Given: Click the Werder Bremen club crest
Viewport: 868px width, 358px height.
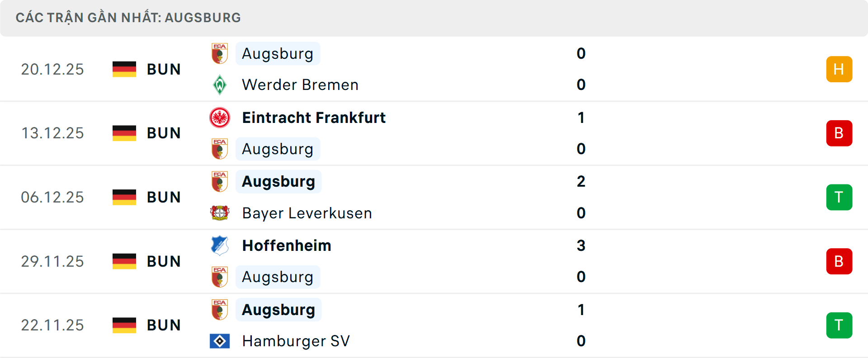Looking at the screenshot, I should [x=220, y=85].
